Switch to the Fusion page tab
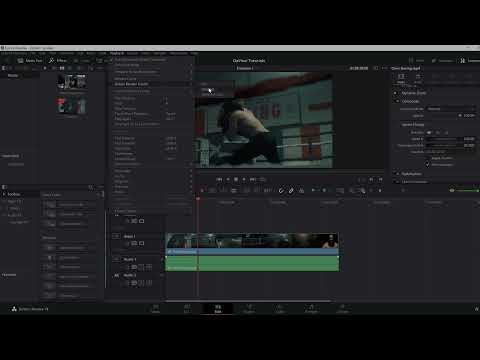Viewport: 480px width, 360px height. (x=249, y=309)
